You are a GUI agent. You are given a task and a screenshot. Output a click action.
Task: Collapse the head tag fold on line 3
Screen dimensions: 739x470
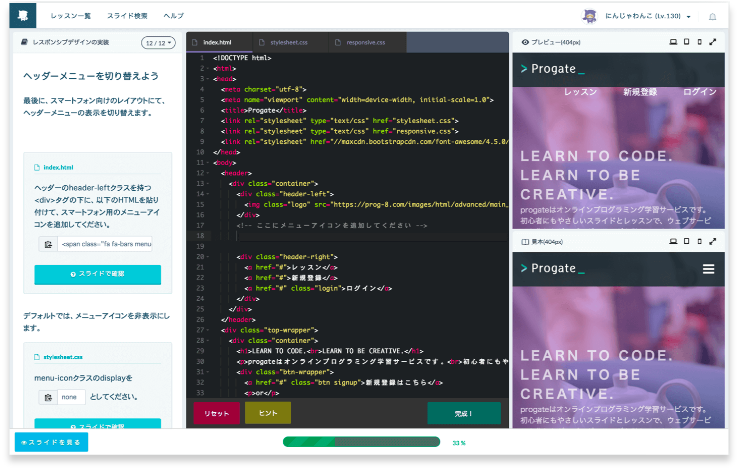coord(208,79)
